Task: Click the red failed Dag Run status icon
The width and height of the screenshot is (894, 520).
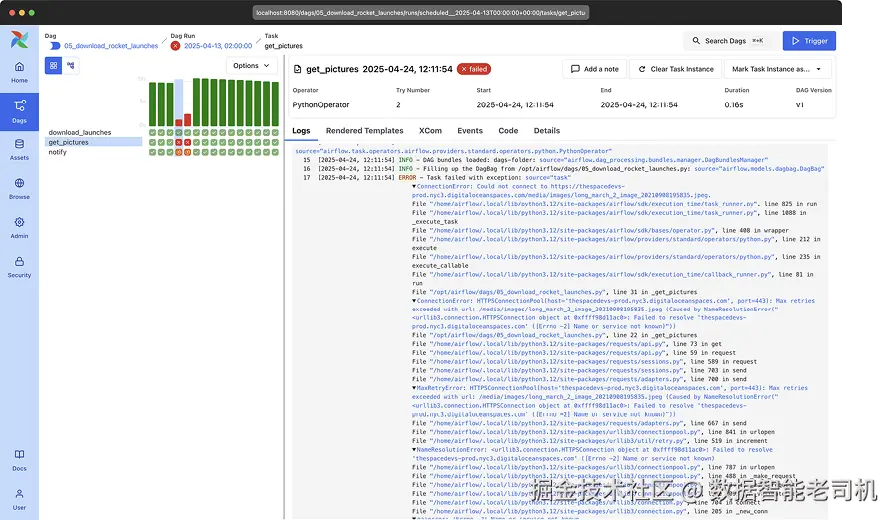Action: pos(176,46)
